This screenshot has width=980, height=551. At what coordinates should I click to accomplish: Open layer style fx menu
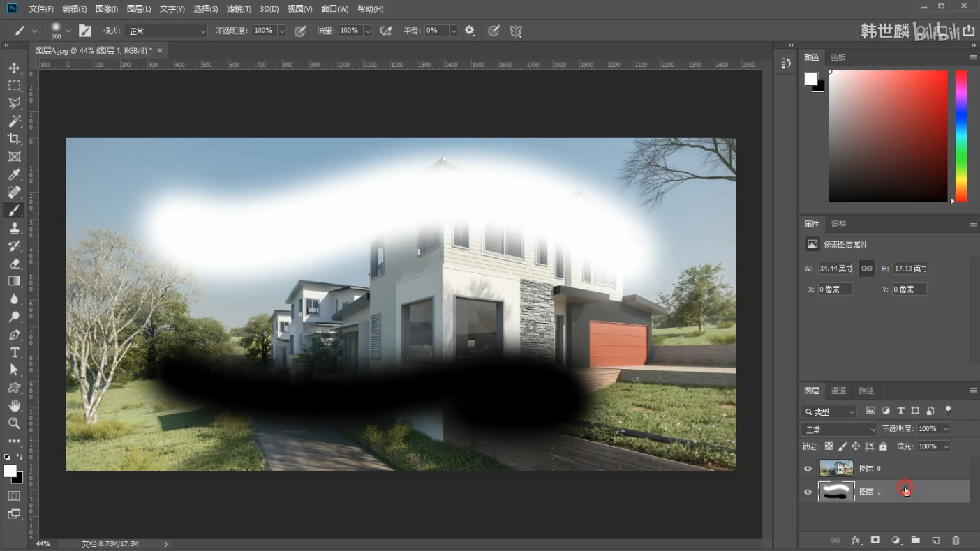(856, 540)
